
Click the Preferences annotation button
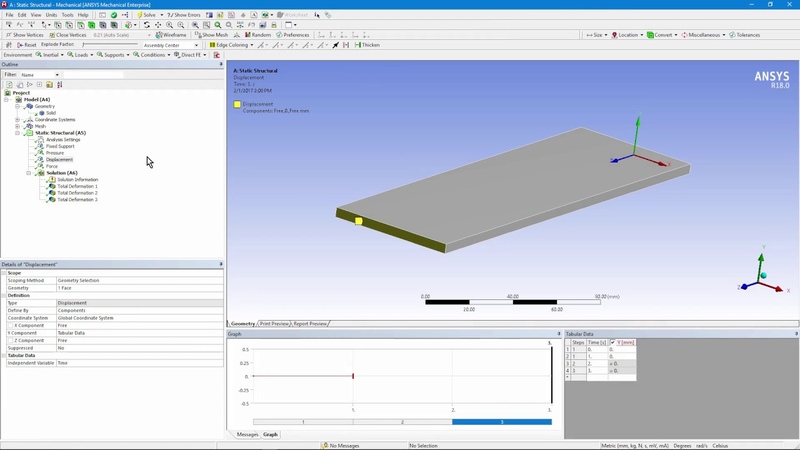point(293,35)
